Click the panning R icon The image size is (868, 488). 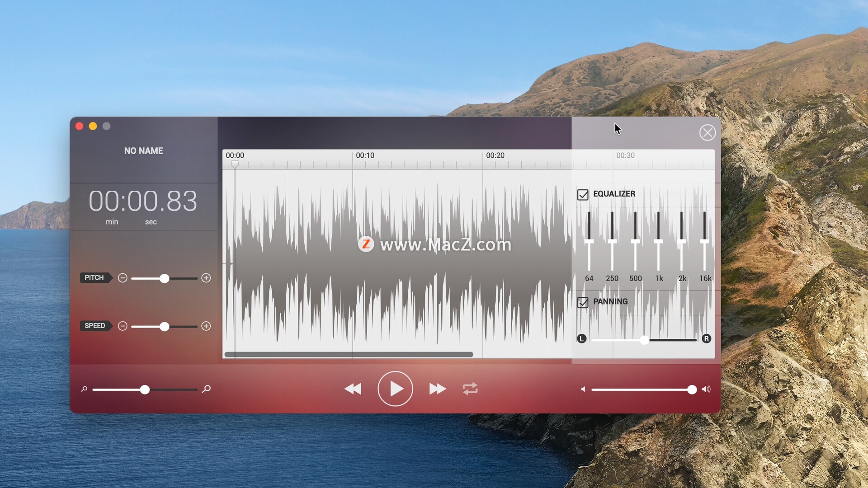click(x=707, y=339)
